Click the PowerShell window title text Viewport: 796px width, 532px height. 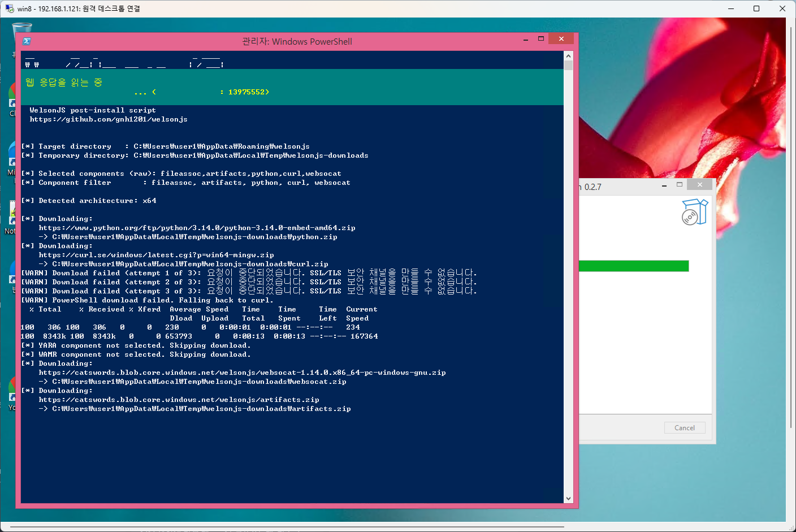pos(297,41)
